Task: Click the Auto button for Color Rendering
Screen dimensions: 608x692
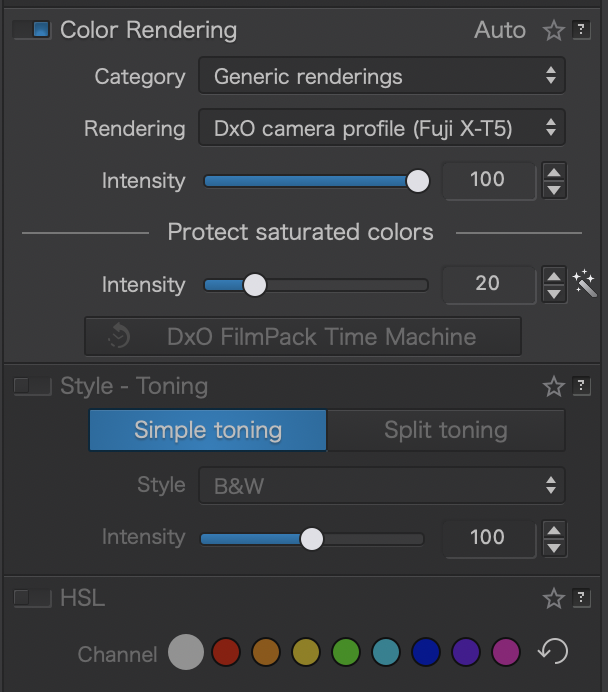Action: click(x=500, y=30)
